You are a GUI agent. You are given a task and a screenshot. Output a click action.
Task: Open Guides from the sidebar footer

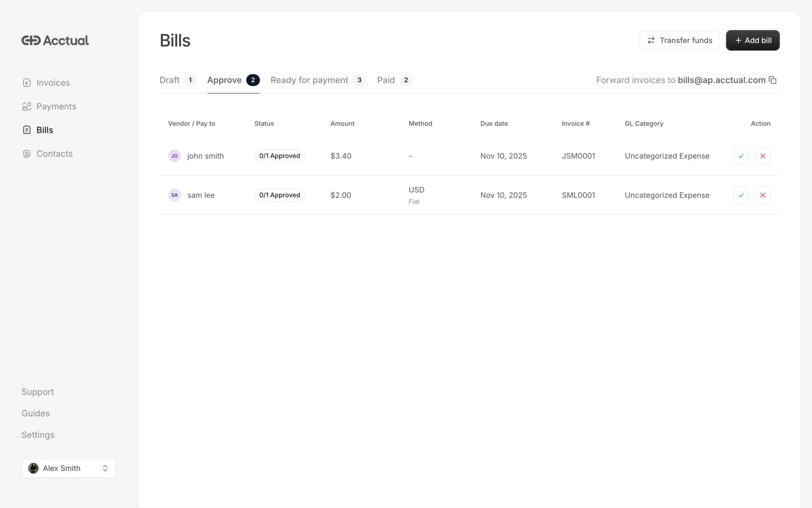click(x=36, y=413)
